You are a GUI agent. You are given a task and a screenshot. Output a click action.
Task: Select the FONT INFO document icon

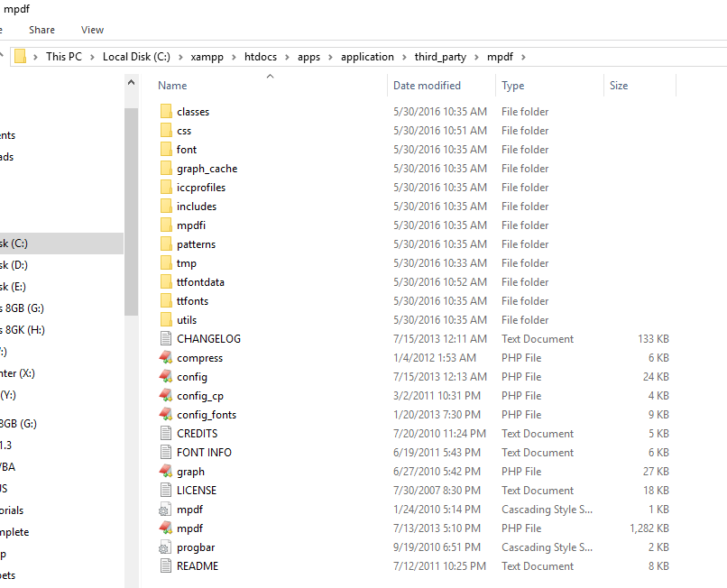tap(166, 453)
